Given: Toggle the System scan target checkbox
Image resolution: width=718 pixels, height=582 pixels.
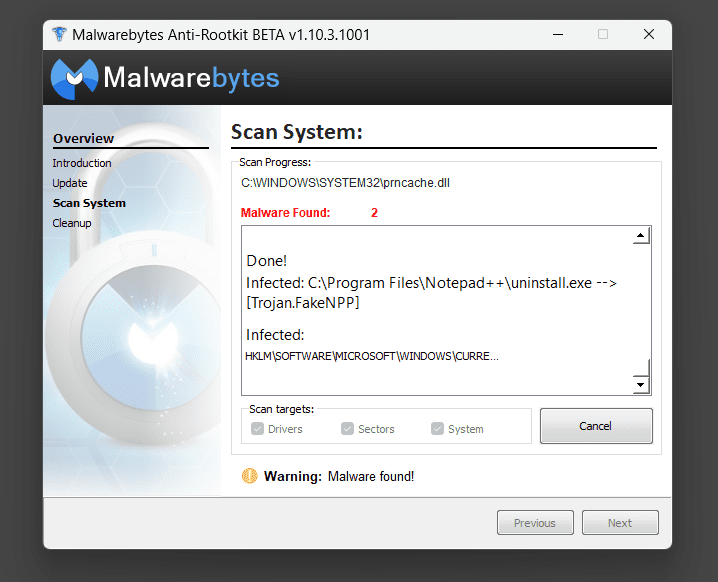Looking at the screenshot, I should (437, 429).
